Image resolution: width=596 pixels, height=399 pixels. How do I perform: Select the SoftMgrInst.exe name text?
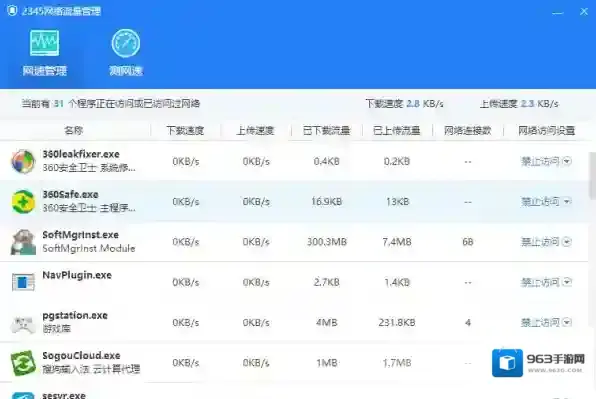pos(81,234)
